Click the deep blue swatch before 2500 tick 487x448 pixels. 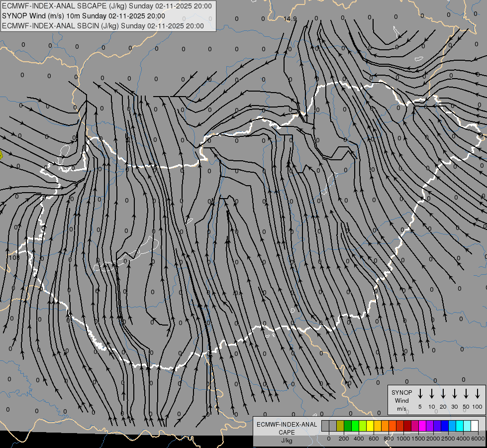[445, 426]
